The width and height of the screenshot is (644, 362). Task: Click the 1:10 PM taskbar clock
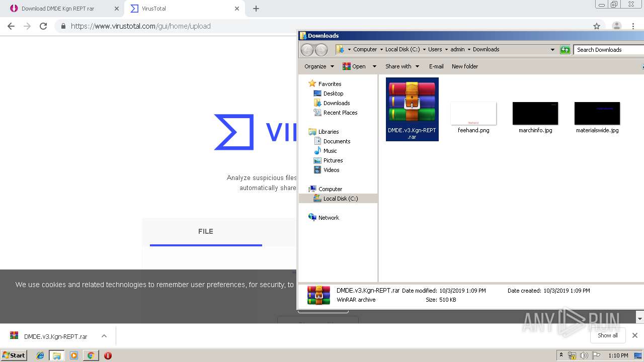coord(618,355)
